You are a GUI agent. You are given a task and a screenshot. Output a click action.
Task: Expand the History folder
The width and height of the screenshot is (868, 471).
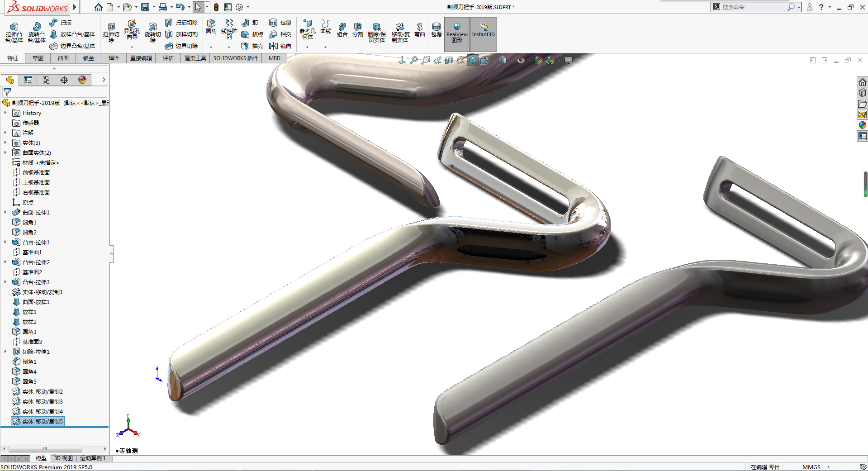click(x=5, y=113)
